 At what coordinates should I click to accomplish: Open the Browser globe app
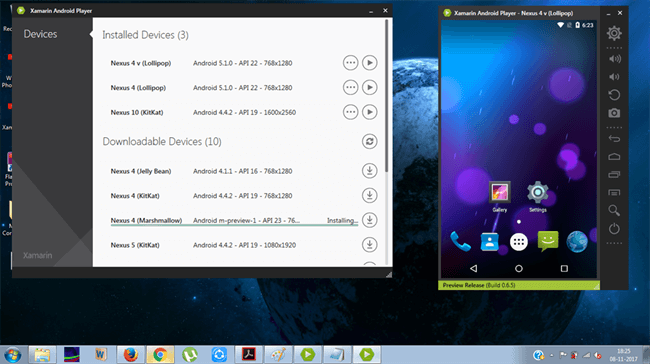pyautogui.click(x=577, y=241)
